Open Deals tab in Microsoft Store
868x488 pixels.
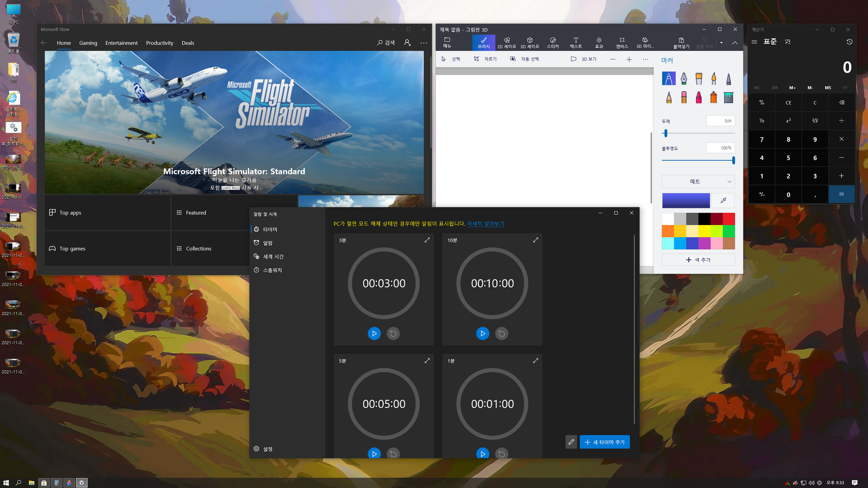188,43
